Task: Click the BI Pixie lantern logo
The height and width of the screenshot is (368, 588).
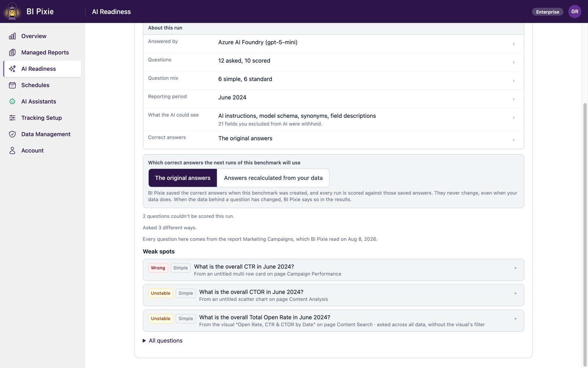Action: 12,11
